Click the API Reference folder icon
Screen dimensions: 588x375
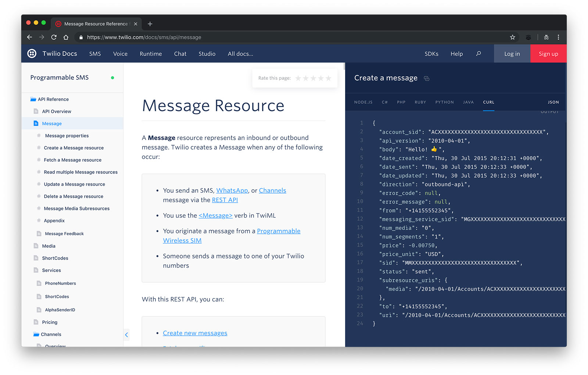pos(33,99)
